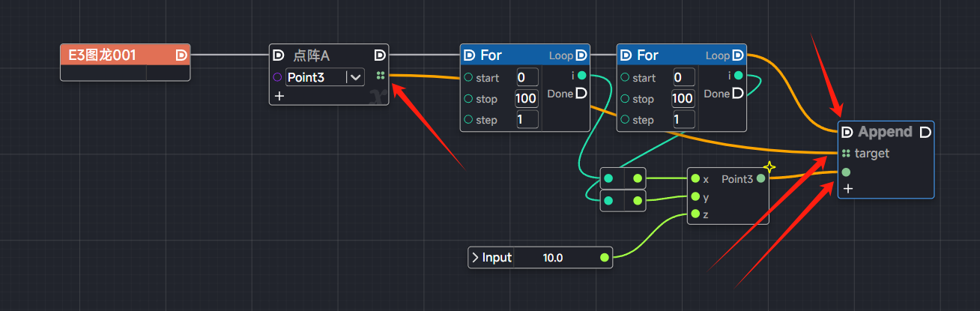This screenshot has height=311, width=980.
Task: Click the Input node's green output pin
Action: click(x=604, y=258)
